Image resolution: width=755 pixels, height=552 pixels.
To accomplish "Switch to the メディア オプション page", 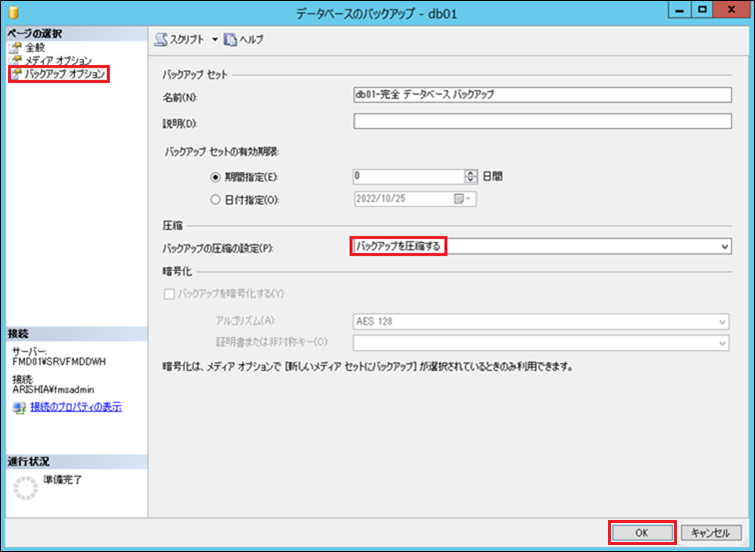I will (x=58, y=60).
